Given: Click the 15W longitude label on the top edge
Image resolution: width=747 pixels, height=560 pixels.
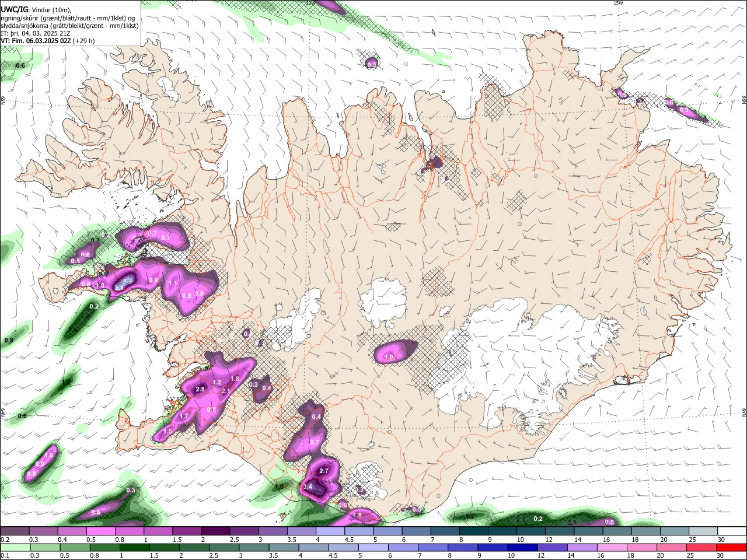Looking at the screenshot, I should pos(619,3).
